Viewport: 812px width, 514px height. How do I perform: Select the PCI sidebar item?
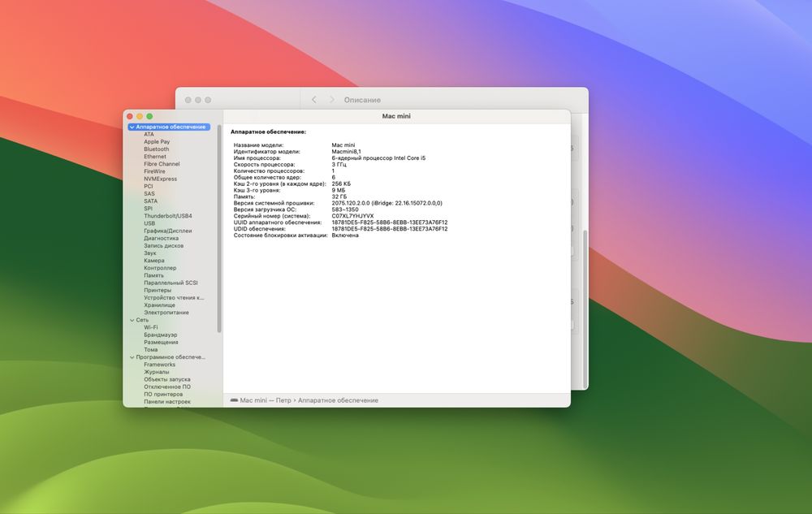click(148, 186)
